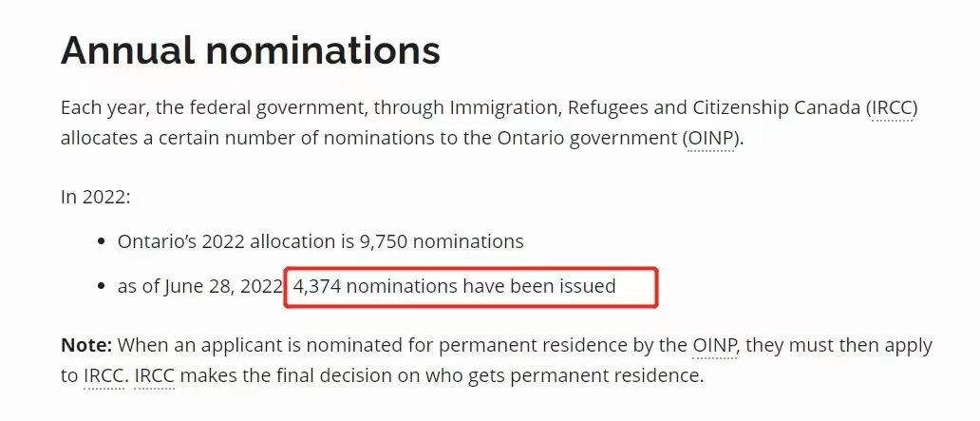Click IRCC right after "apply to"

point(104,375)
